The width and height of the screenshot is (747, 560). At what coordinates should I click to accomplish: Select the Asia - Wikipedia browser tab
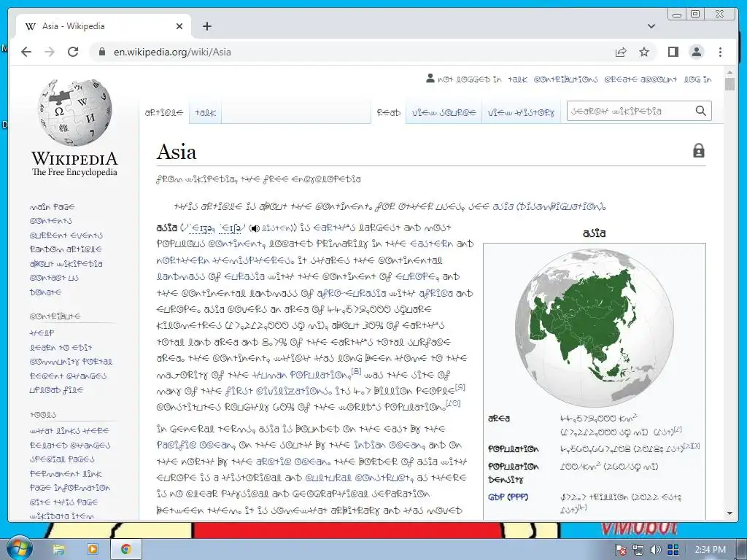pos(104,26)
